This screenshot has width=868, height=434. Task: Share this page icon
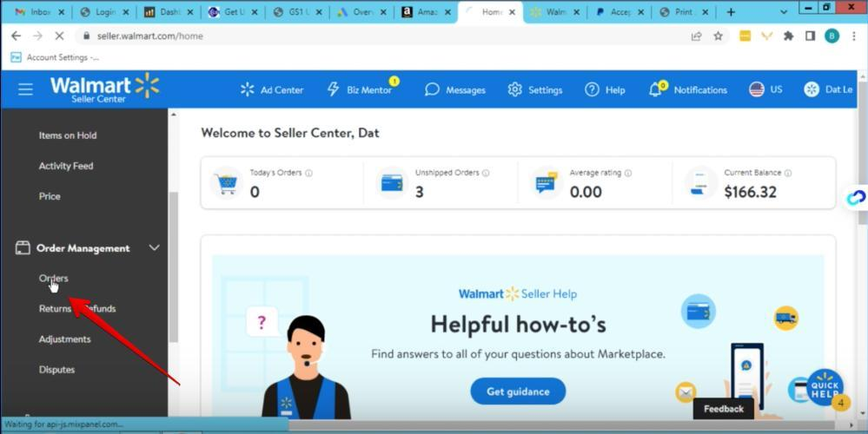tap(696, 36)
